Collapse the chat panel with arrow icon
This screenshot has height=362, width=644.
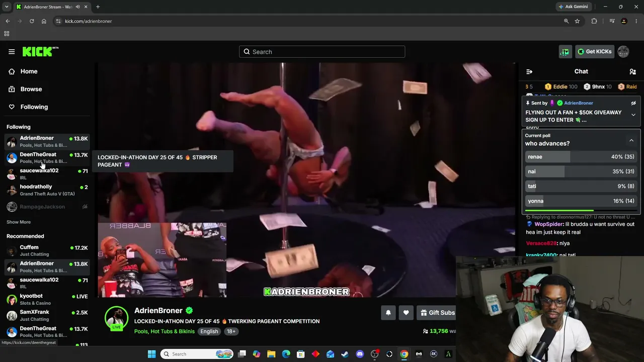[529, 71]
